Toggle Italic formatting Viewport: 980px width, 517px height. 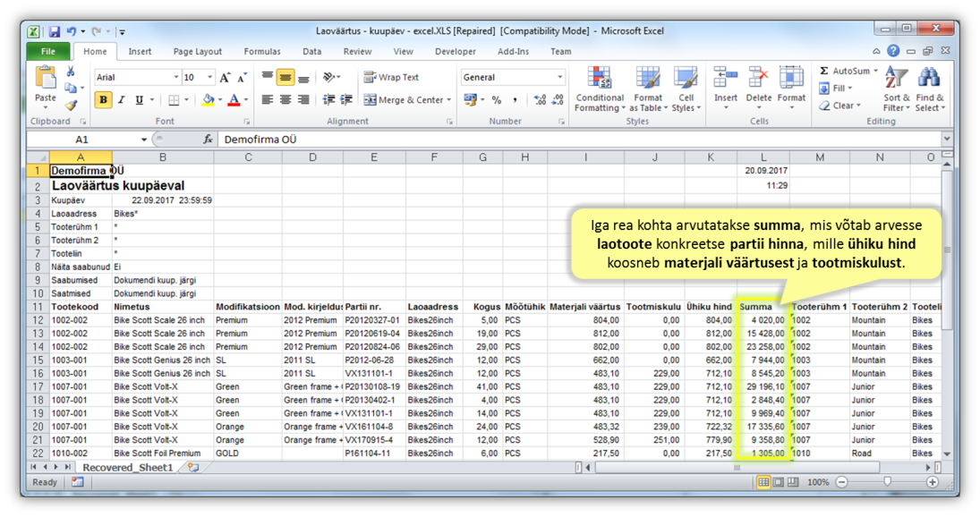click(121, 100)
